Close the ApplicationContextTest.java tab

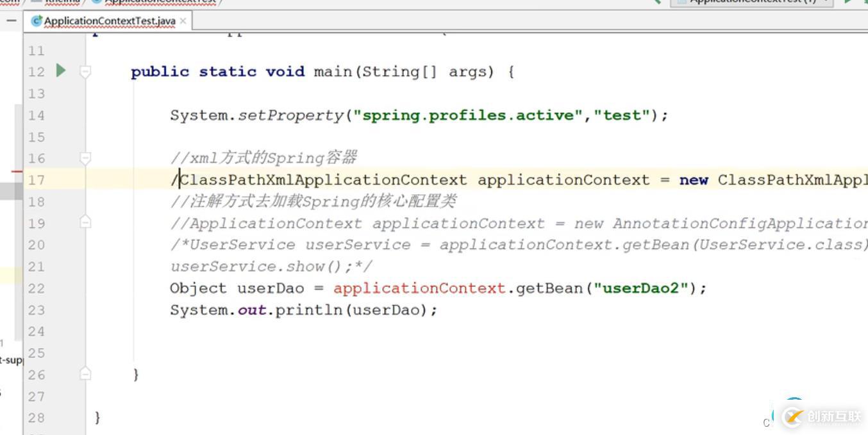(183, 21)
